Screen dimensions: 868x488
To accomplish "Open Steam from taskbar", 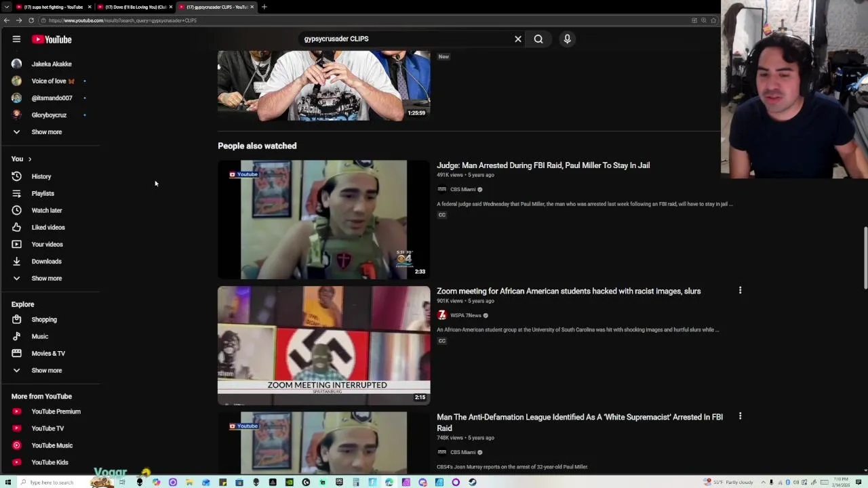I will [x=472, y=482].
